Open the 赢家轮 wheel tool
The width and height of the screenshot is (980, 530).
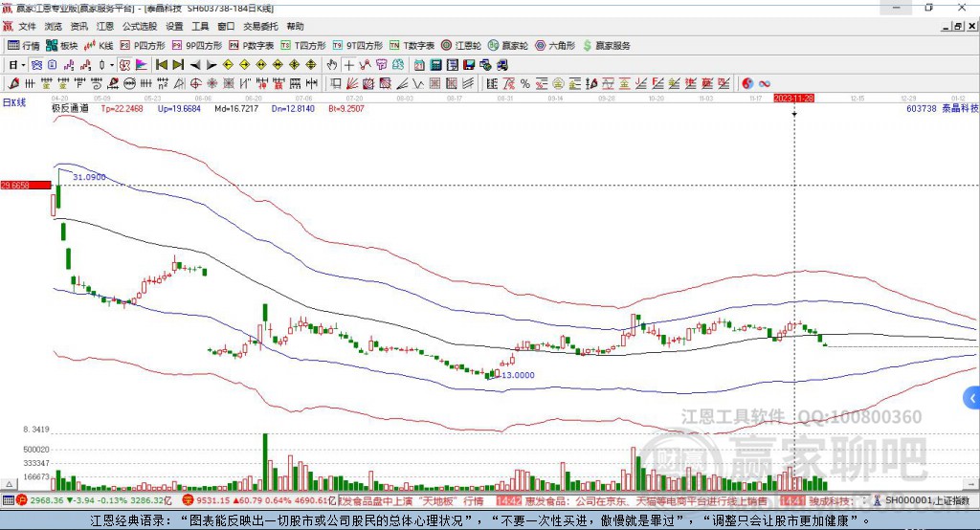coord(508,46)
